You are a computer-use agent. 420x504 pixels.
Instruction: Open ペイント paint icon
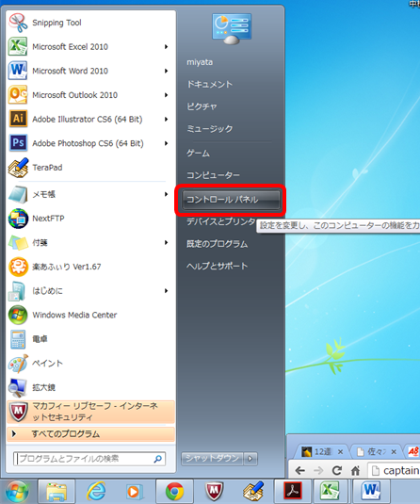tap(18, 364)
